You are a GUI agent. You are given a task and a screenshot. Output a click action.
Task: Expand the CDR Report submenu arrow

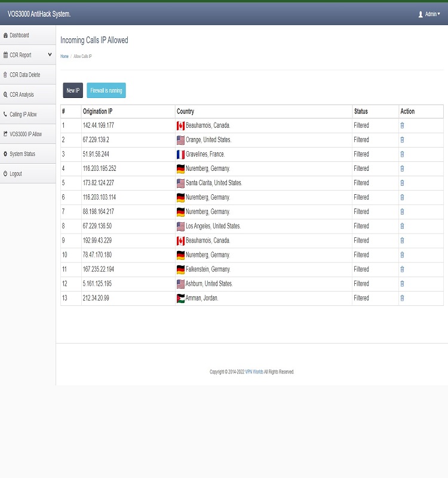tap(50, 55)
